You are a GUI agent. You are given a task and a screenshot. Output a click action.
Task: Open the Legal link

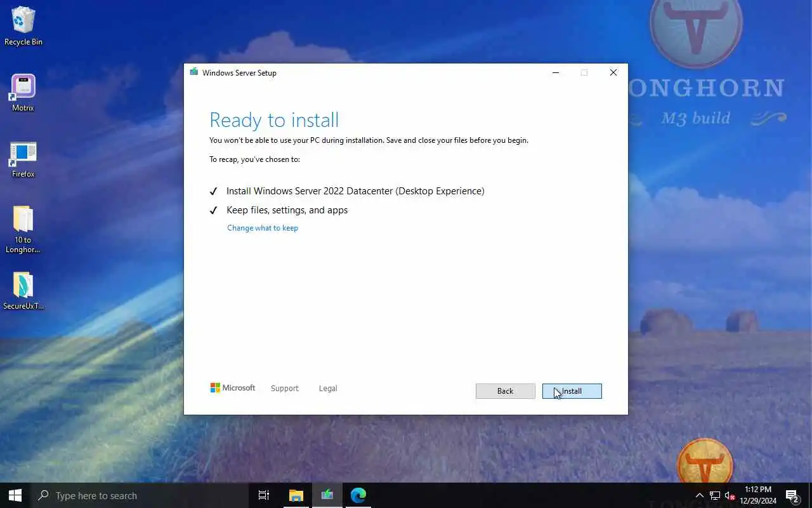pyautogui.click(x=328, y=388)
